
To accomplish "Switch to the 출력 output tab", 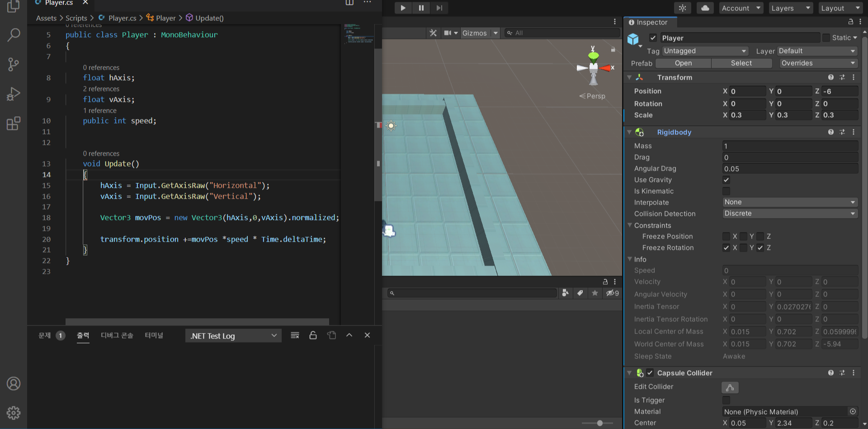I will [83, 335].
